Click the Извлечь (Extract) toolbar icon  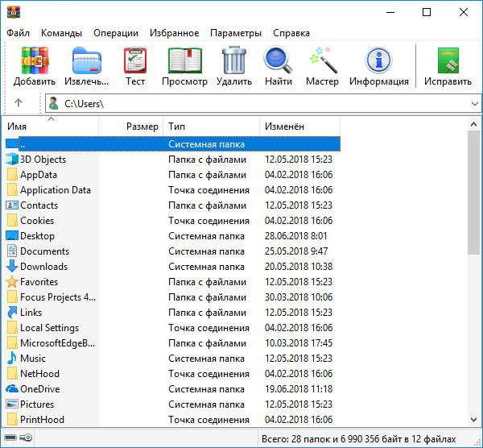click(x=86, y=66)
